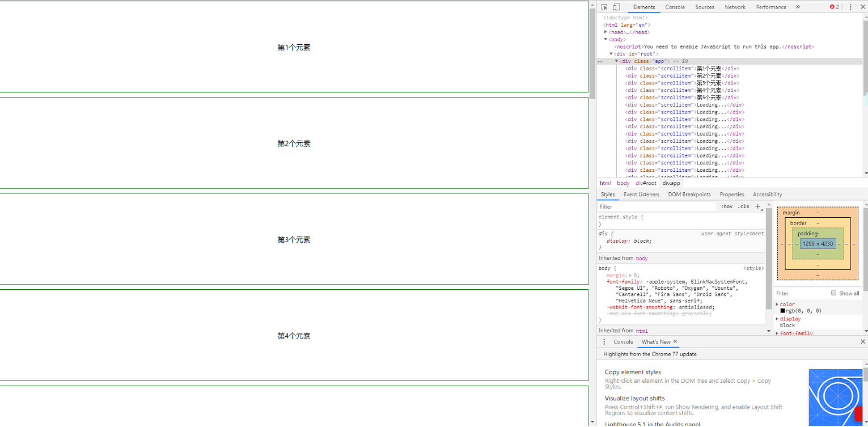Show more DevTools tabs via chevron
Image resolution: width=868 pixels, height=427 pixels.
coord(798,7)
